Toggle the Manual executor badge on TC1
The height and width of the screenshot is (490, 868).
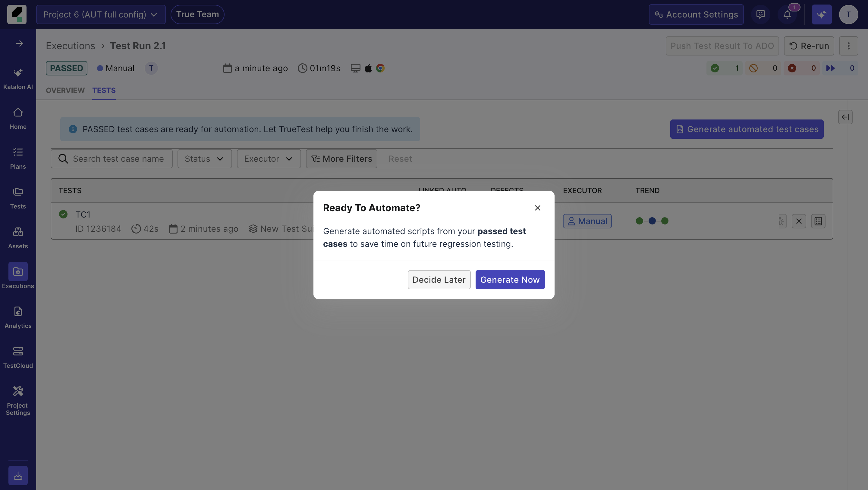pos(587,221)
